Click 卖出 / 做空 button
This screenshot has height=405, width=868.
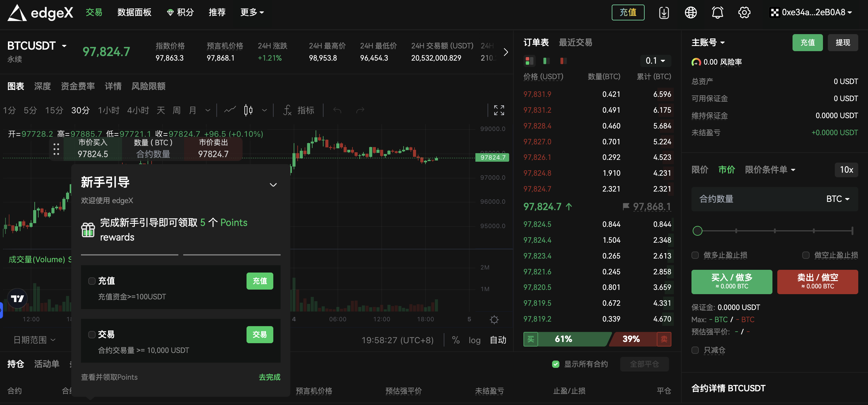pyautogui.click(x=817, y=282)
